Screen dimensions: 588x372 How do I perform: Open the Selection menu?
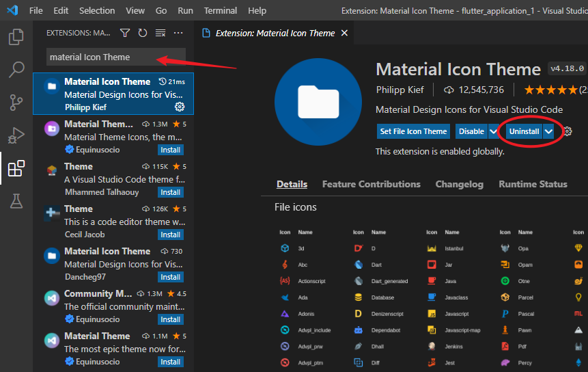point(97,10)
